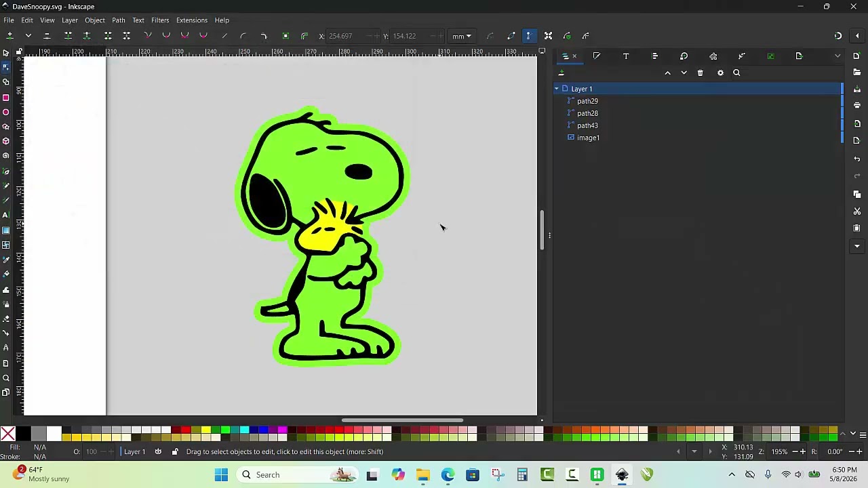Open Fill and Stroke panel tab

click(597, 56)
